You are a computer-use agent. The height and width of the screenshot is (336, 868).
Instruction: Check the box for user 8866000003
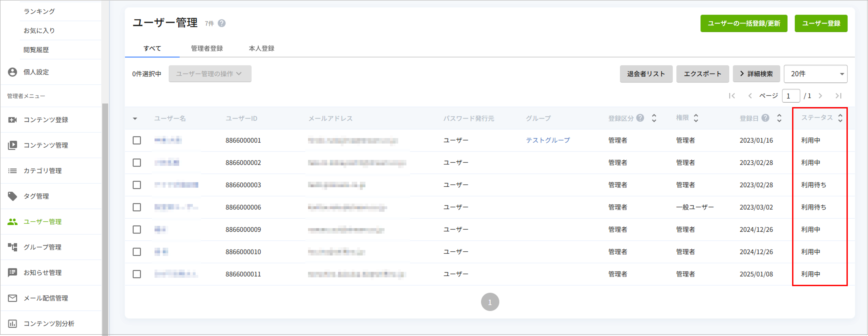pos(137,185)
